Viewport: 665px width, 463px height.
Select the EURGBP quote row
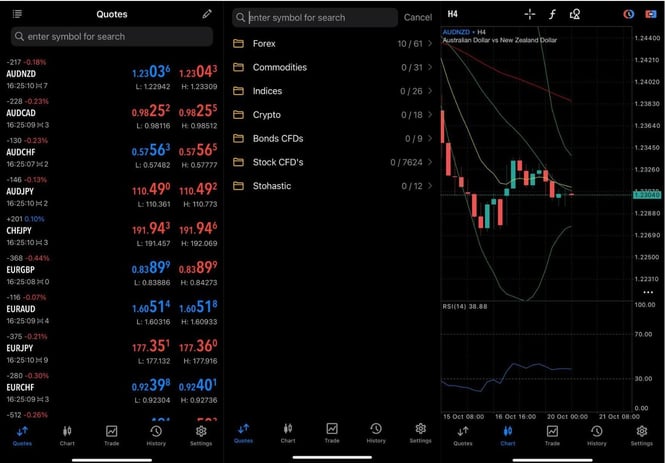112,270
